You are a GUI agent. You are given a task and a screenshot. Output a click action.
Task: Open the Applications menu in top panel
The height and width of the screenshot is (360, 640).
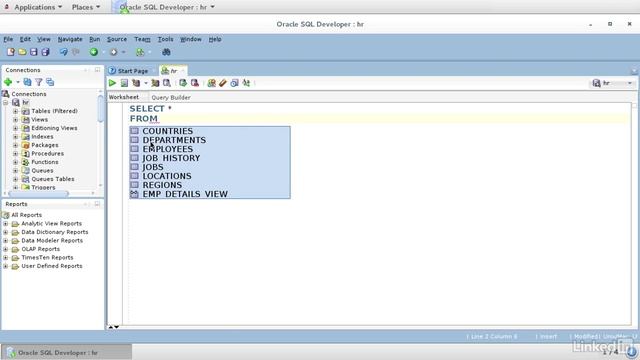pyautogui.click(x=34, y=7)
